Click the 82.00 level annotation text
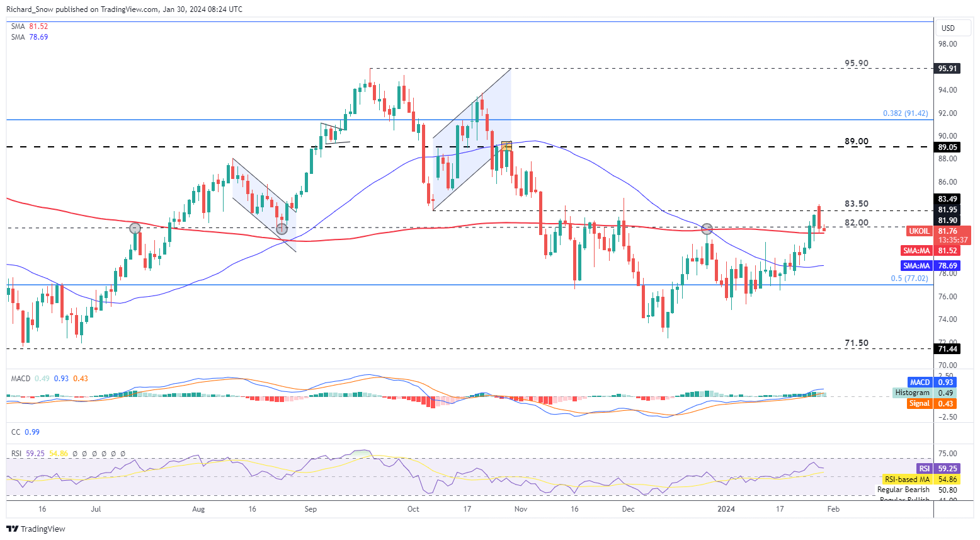The image size is (980, 540). pyautogui.click(x=857, y=222)
